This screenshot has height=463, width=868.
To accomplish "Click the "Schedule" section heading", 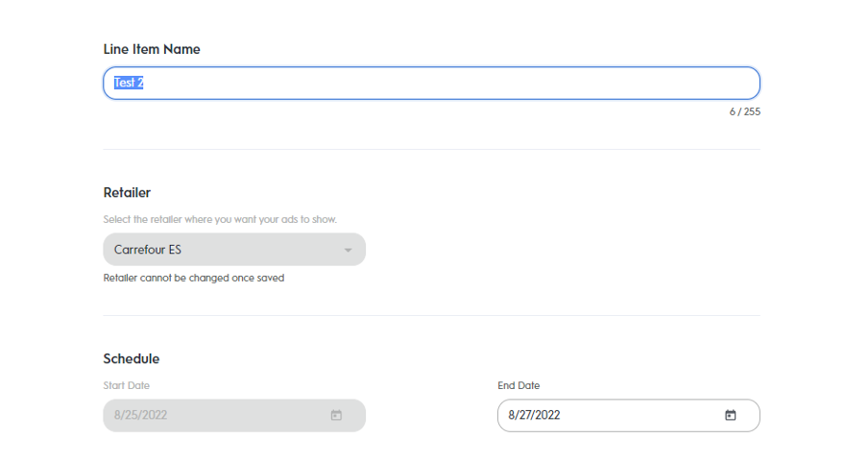I will point(132,358).
